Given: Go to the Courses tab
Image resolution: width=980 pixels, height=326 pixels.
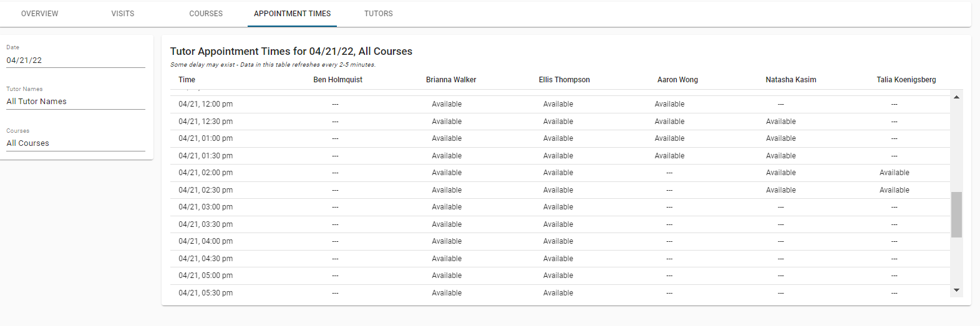Looking at the screenshot, I should click(x=206, y=14).
